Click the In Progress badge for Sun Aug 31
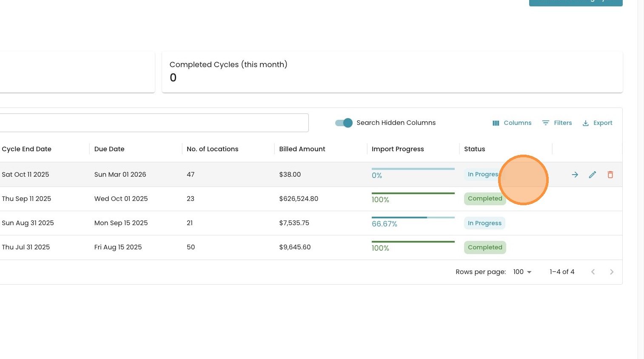 pos(484,223)
